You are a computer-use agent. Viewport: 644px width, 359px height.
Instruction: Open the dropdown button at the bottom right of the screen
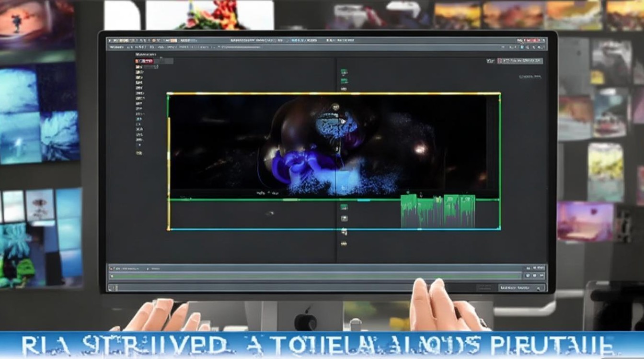[x=521, y=288]
